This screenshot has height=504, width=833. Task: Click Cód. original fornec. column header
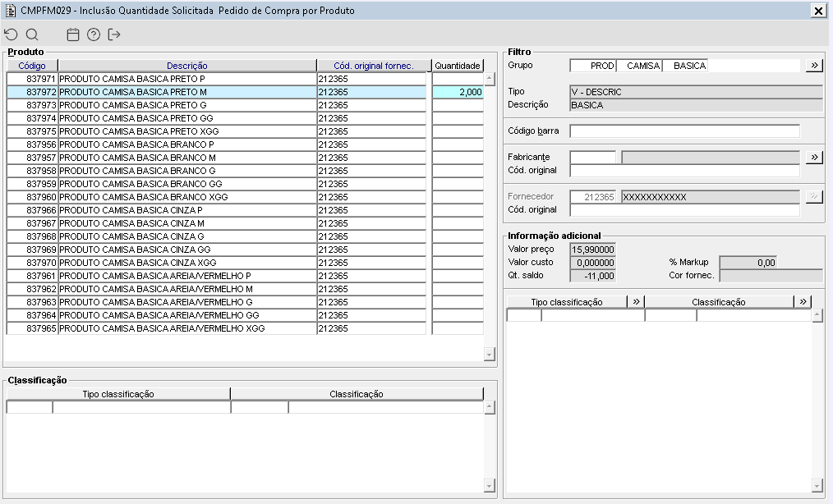(x=374, y=66)
